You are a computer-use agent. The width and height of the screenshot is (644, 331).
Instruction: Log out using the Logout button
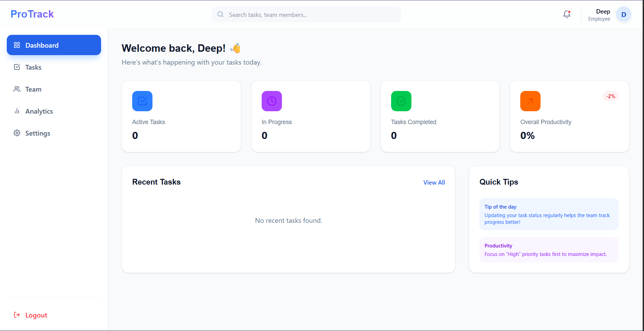click(x=36, y=315)
